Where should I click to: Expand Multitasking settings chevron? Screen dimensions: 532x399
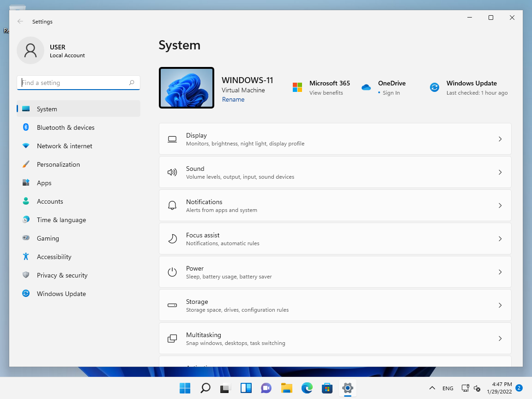tap(500, 339)
